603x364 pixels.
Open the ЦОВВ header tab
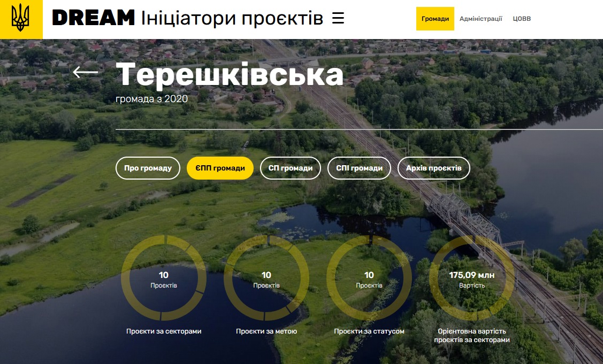[522, 19]
